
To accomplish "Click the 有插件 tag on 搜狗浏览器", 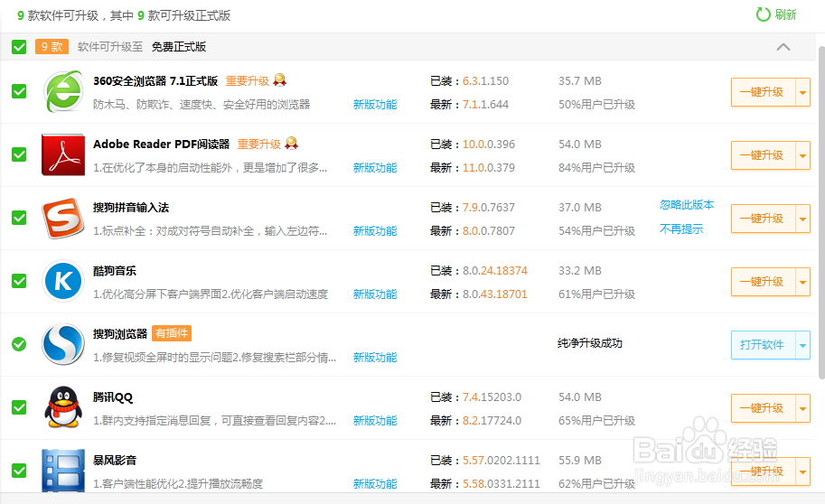I will point(172,333).
